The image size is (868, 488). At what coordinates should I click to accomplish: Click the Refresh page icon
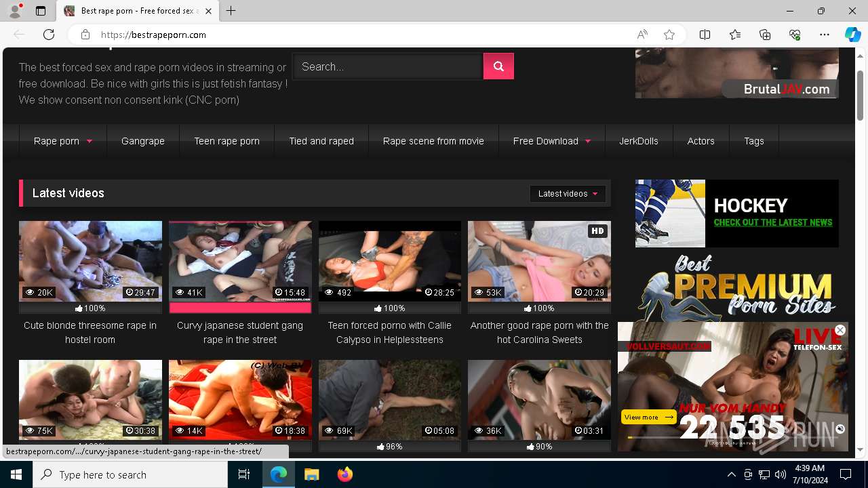49,35
